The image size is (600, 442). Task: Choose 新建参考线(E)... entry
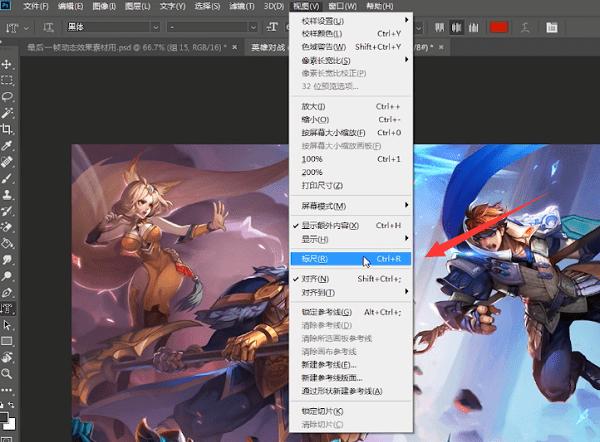(x=350, y=365)
